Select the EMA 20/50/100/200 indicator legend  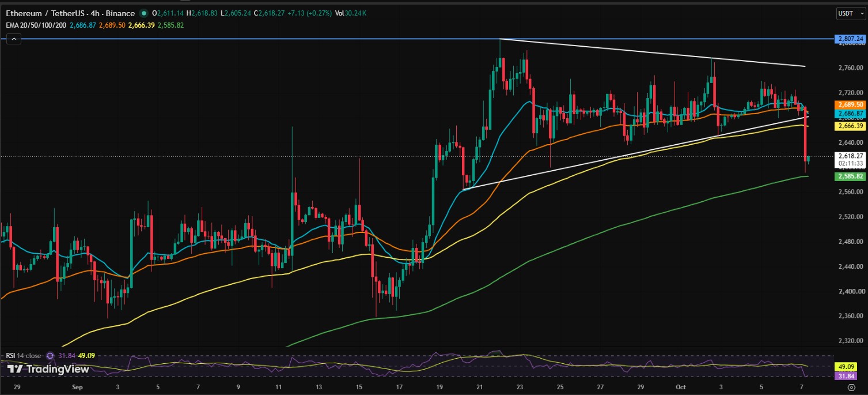(37, 25)
